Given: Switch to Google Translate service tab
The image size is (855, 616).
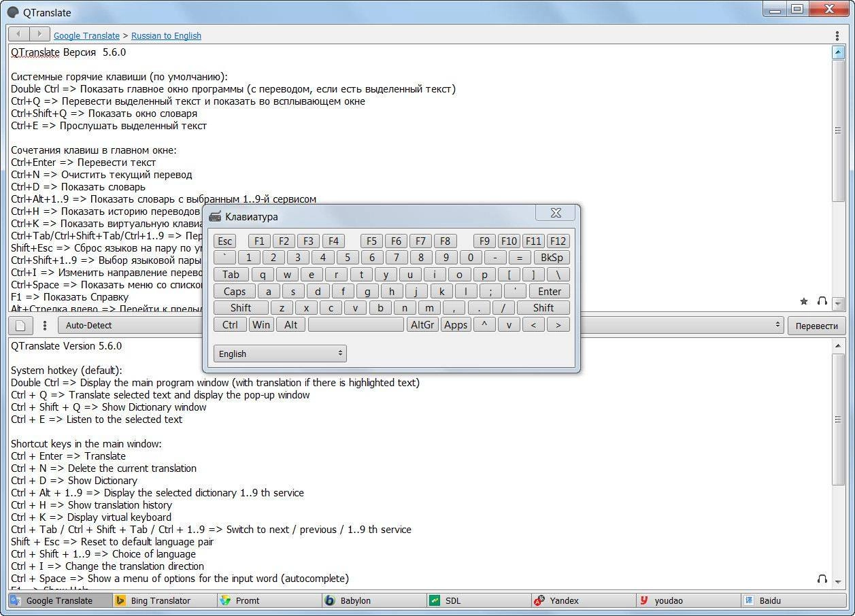Looking at the screenshot, I should click(x=60, y=600).
